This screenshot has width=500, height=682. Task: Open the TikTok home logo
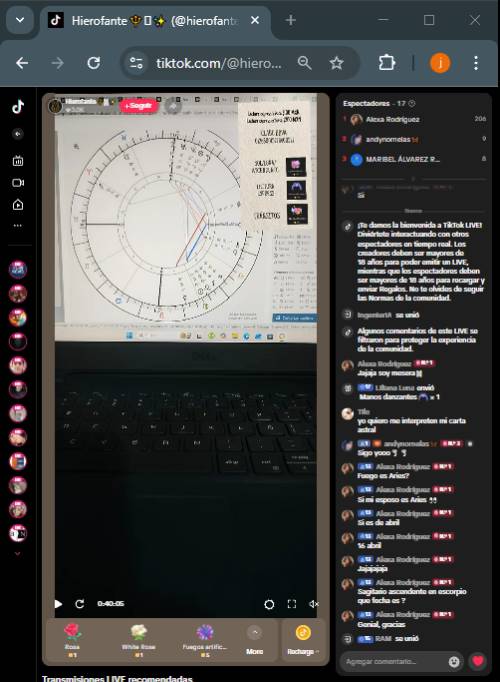pos(18,107)
